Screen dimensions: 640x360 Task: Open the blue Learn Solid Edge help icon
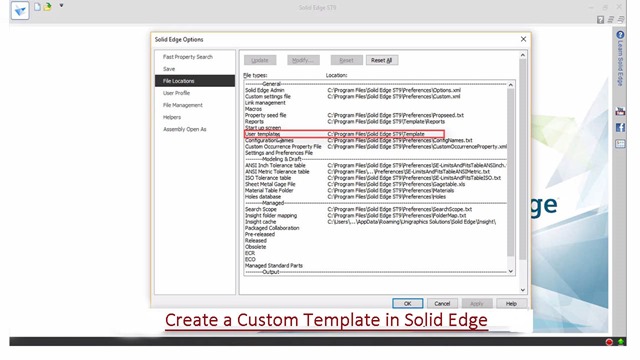620,35
